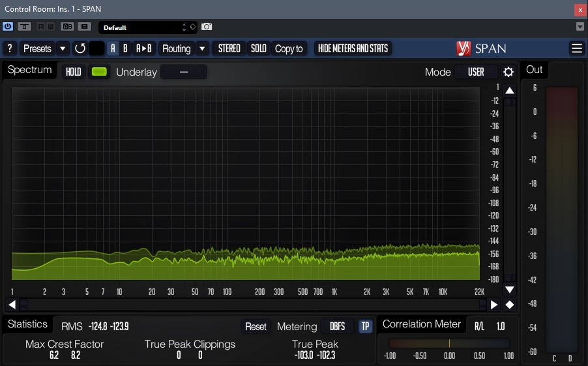Click the horizontal frequency scrollbar
588x366 pixels.
[x=253, y=305]
